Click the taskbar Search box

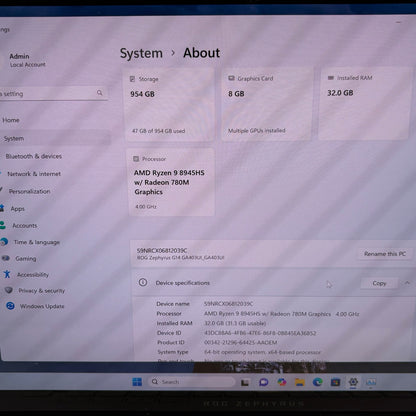[192, 382]
